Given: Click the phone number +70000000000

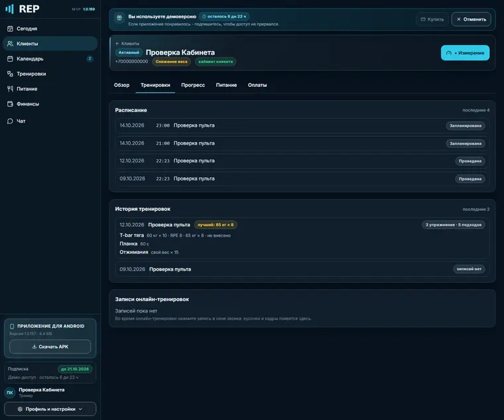Looking at the screenshot, I should pos(131,62).
